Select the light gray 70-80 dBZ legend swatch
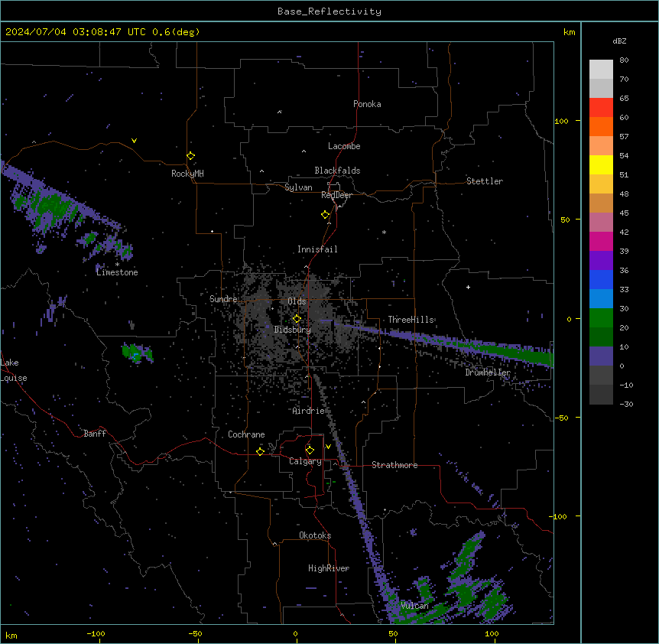This screenshot has width=659, height=644. point(601,70)
